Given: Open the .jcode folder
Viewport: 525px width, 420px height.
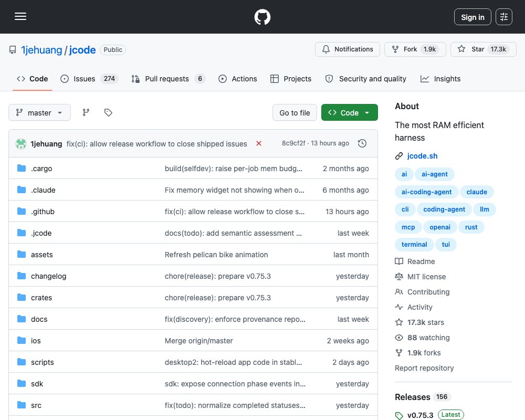Looking at the screenshot, I should pos(41,233).
